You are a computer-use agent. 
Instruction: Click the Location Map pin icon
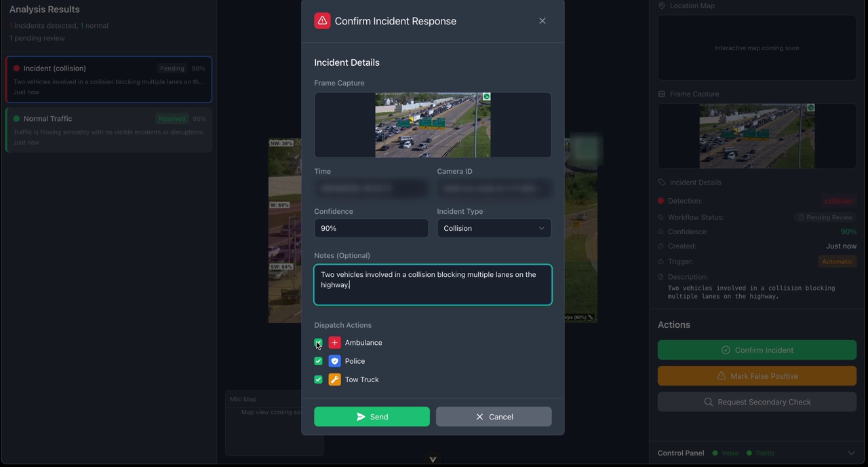pos(662,5)
